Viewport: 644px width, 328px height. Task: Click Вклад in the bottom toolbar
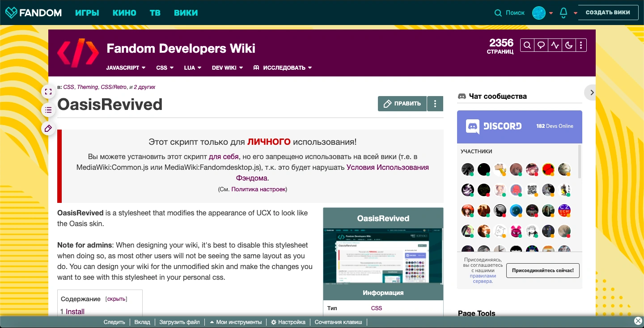[x=142, y=322]
